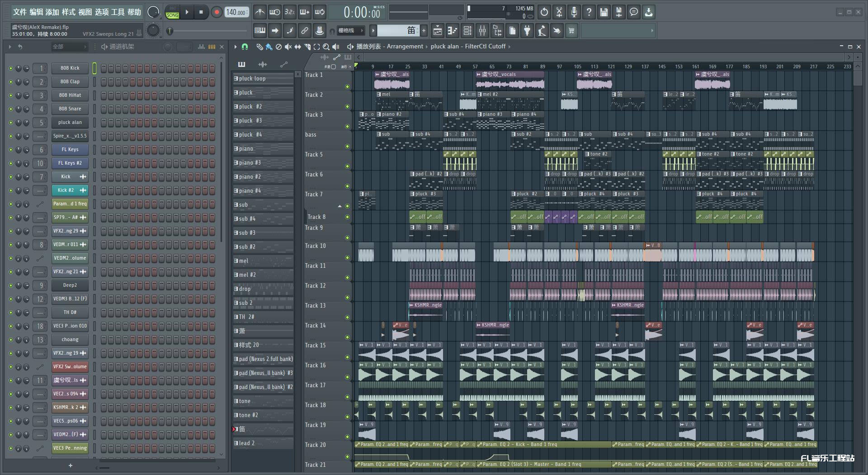868x475 pixels.
Task: Start playback with the play button
Action: point(187,12)
